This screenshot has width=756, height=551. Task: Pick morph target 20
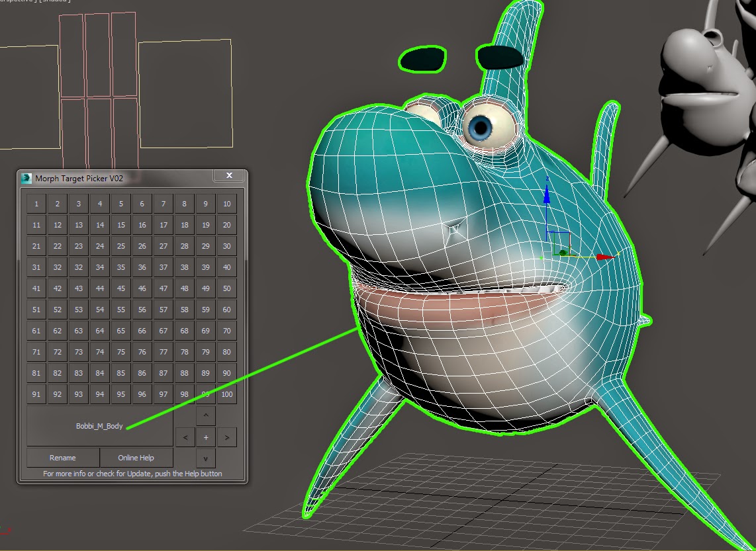pos(226,225)
